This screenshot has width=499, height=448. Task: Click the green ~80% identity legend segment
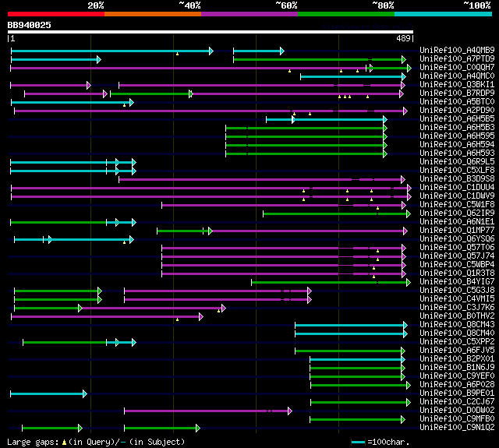point(345,14)
